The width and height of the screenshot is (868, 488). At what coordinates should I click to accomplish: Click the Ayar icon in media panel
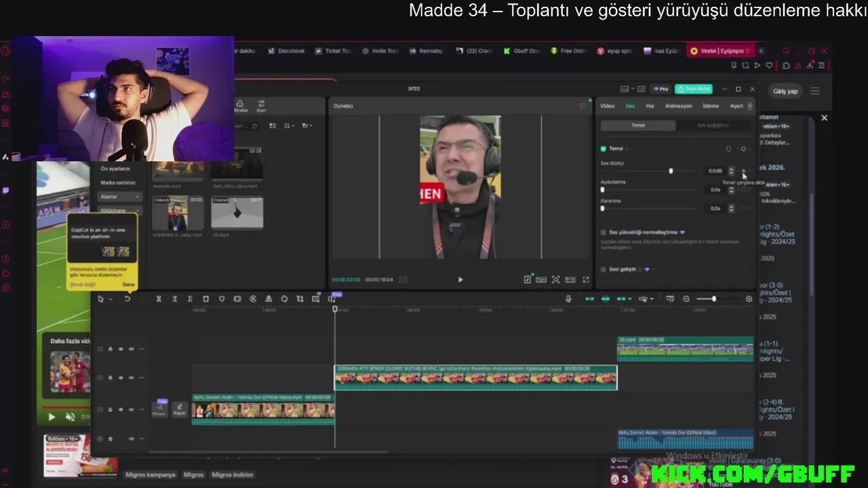click(261, 106)
